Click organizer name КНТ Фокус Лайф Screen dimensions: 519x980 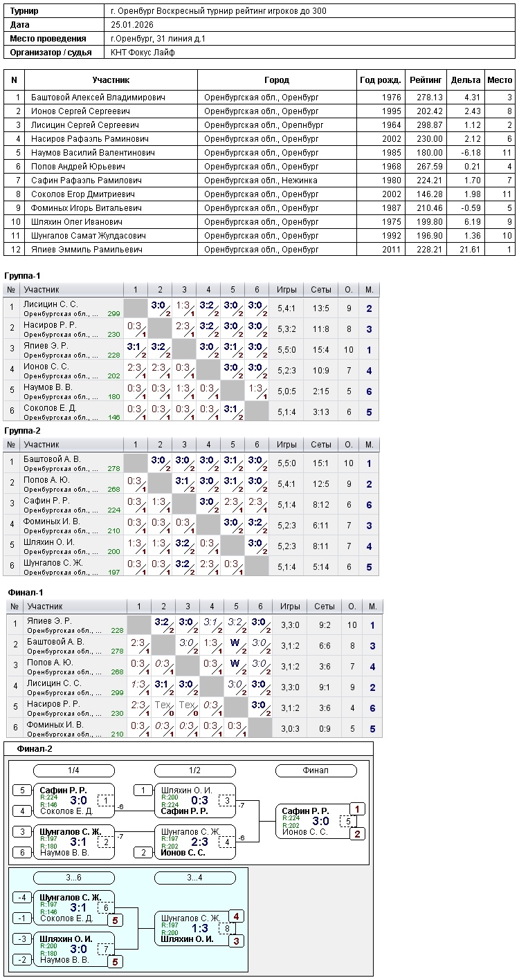point(143,53)
